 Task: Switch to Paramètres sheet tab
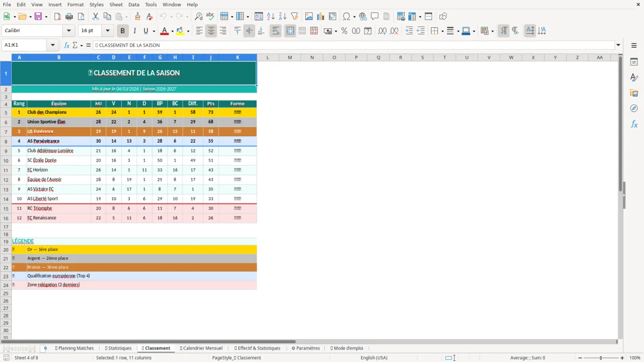click(x=306, y=348)
